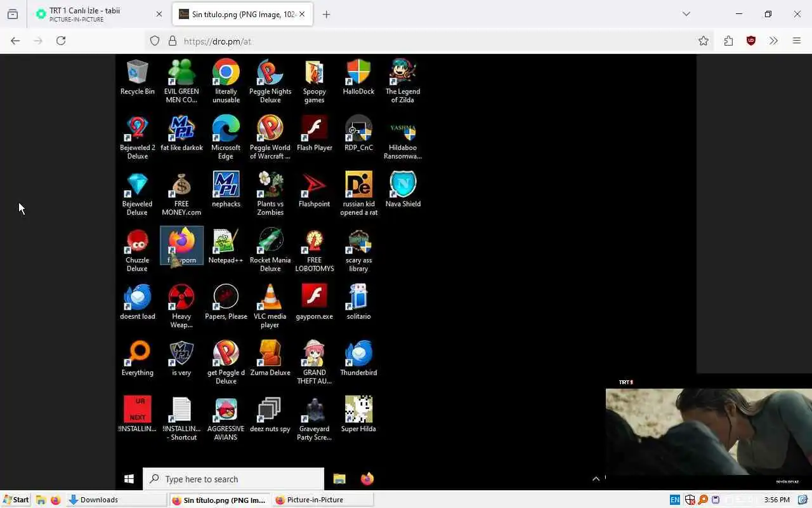The width and height of the screenshot is (812, 508).
Task: Select the Peggle Nights Deluxe icon
Action: coord(270,81)
